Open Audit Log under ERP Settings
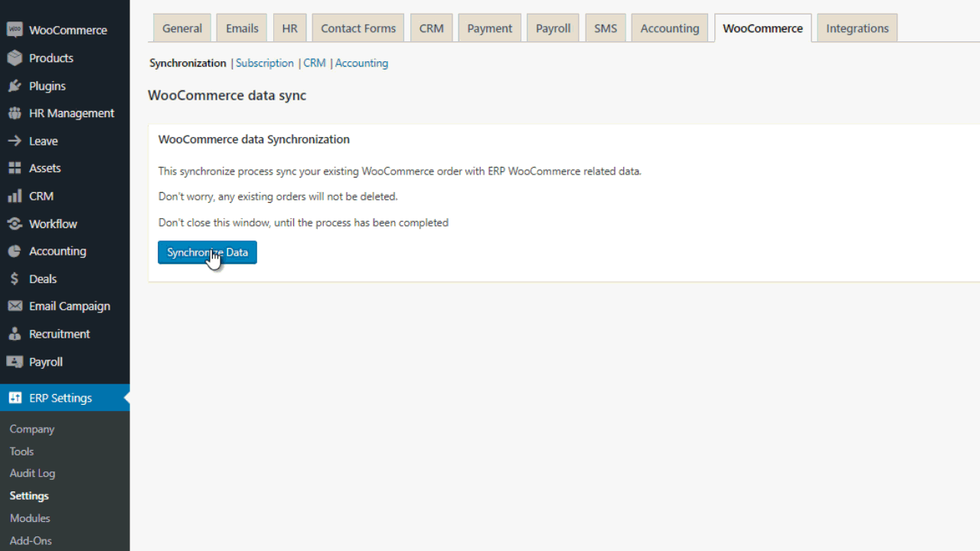The height and width of the screenshot is (551, 980). [32, 474]
